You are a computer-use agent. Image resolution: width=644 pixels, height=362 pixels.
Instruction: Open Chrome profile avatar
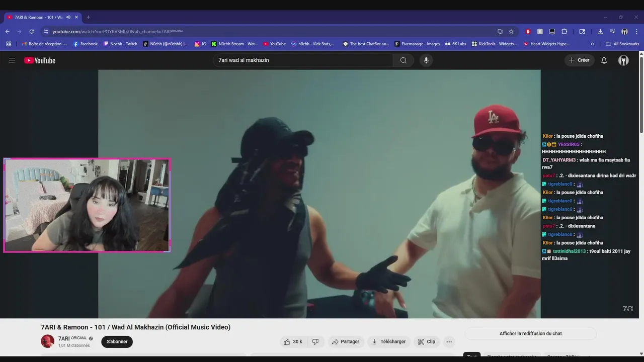pos(624,31)
